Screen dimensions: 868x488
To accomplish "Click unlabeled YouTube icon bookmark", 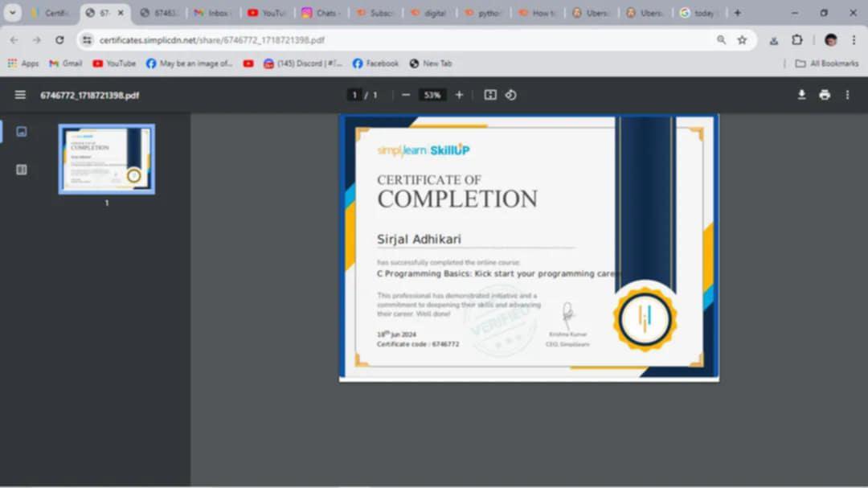I will [248, 64].
